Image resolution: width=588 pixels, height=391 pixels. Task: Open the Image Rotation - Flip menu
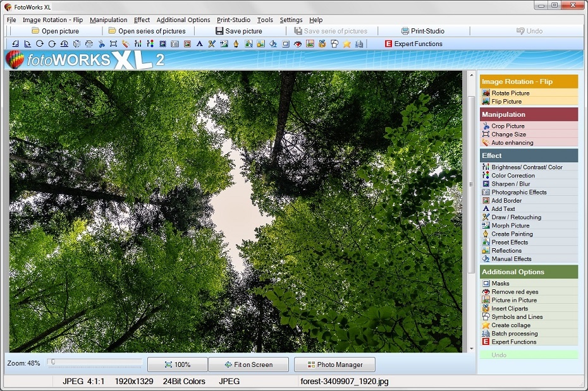pyautogui.click(x=52, y=20)
